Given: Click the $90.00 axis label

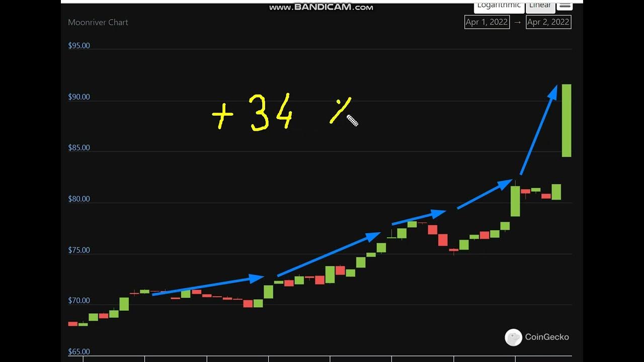Looking at the screenshot, I should (79, 97).
